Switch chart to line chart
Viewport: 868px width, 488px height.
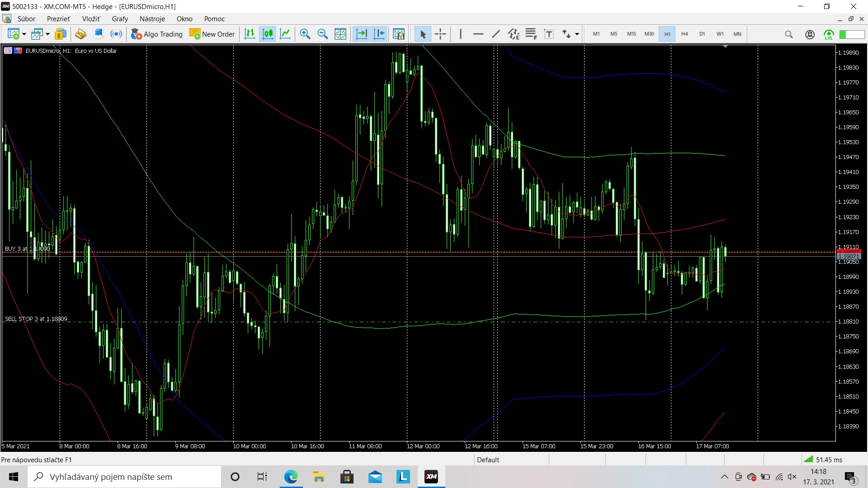[x=285, y=34]
